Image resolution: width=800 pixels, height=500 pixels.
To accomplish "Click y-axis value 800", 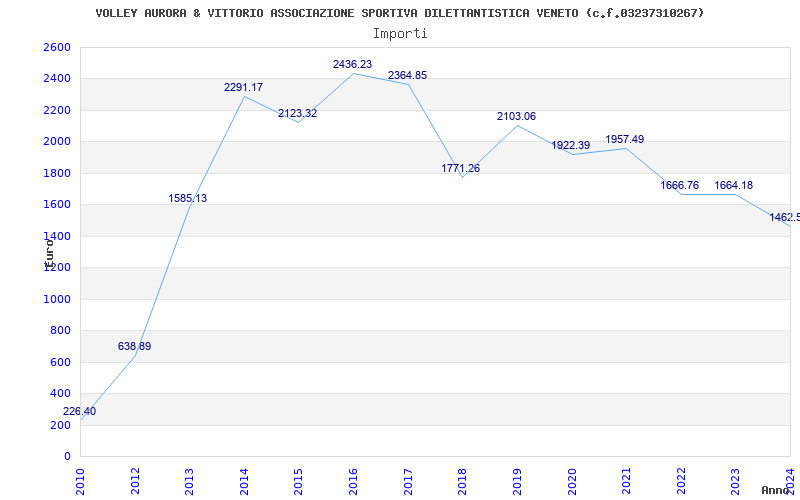I will pos(61,331).
